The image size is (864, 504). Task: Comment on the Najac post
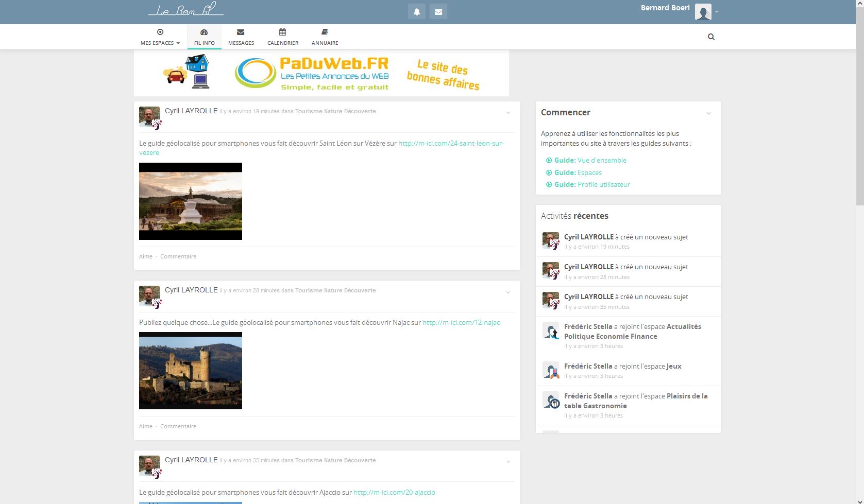[178, 426]
